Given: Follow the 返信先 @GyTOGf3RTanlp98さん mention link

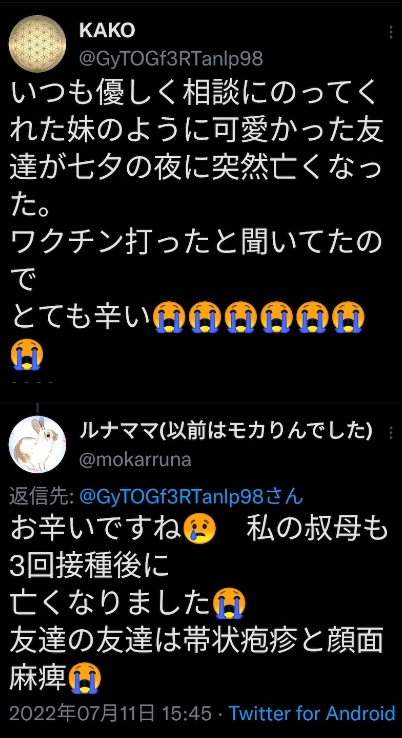Looking at the screenshot, I should pos(192,497).
